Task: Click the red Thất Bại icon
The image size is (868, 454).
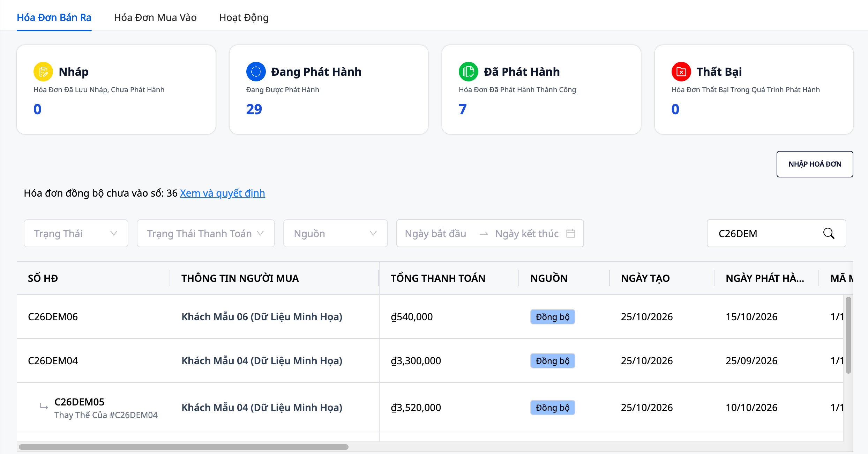Action: tap(681, 72)
